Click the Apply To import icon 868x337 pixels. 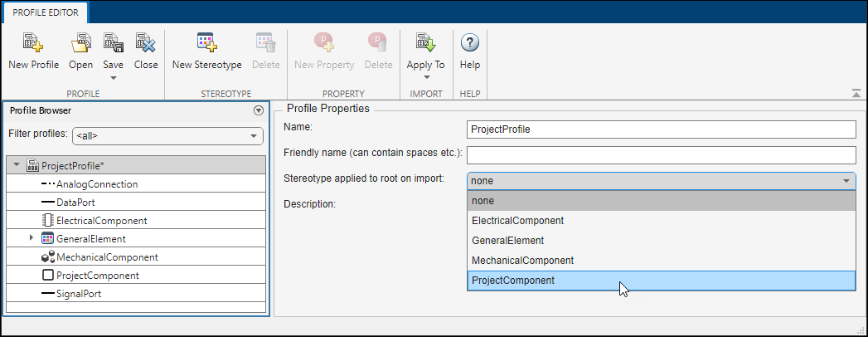(425, 43)
